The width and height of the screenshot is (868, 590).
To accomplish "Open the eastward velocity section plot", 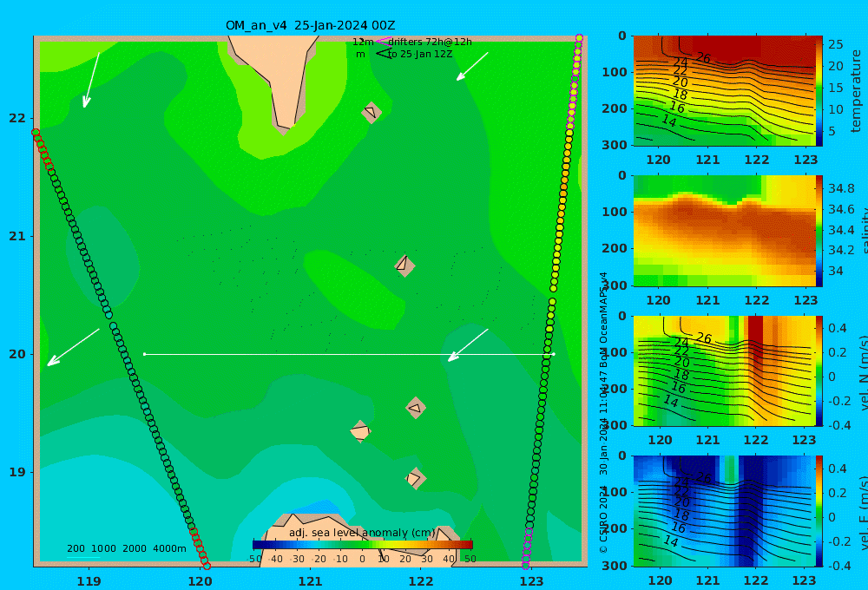I will click(725, 511).
